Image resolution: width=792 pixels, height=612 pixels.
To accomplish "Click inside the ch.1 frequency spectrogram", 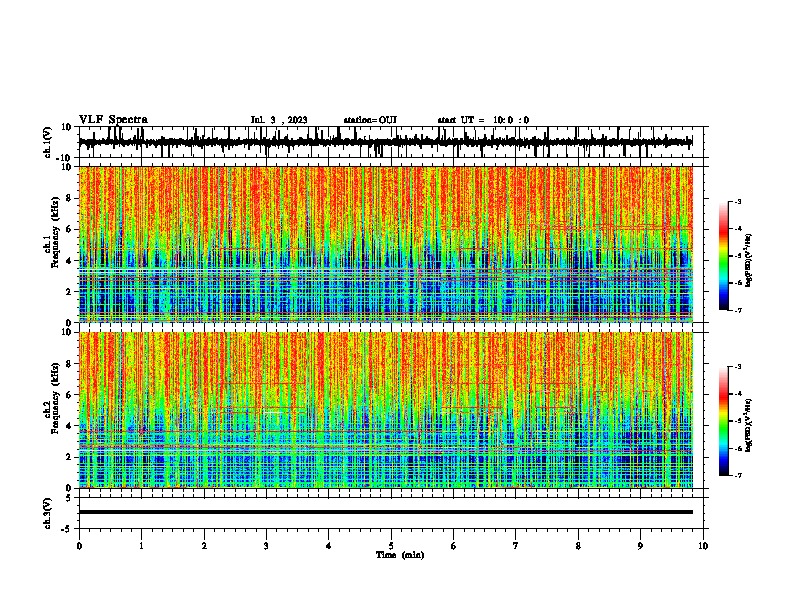I will (x=385, y=244).
